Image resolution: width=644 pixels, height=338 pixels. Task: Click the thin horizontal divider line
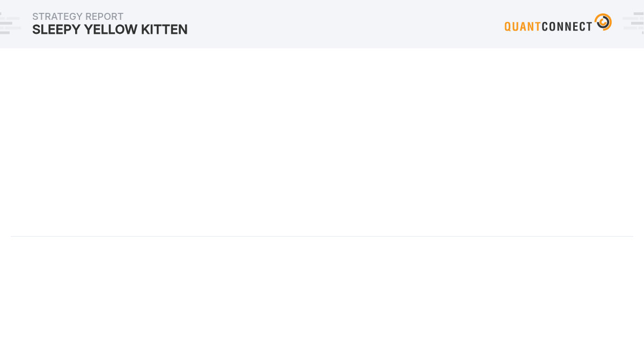[322, 236]
